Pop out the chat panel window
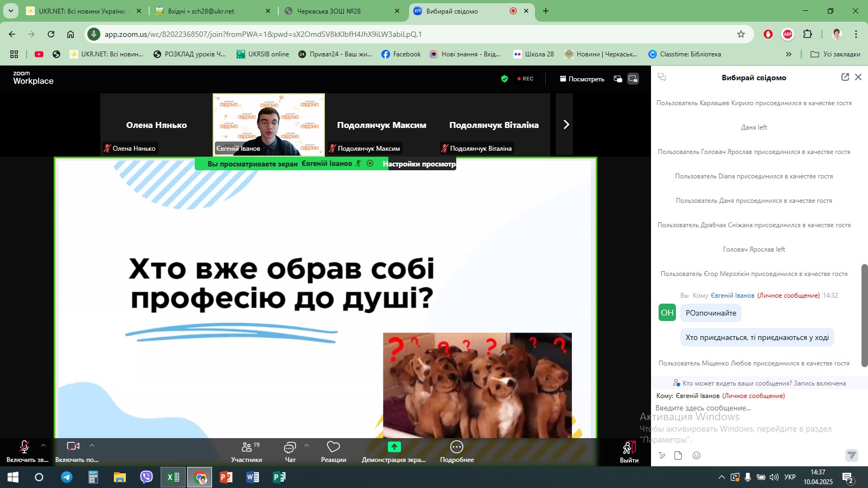868x488 pixels. [845, 77]
